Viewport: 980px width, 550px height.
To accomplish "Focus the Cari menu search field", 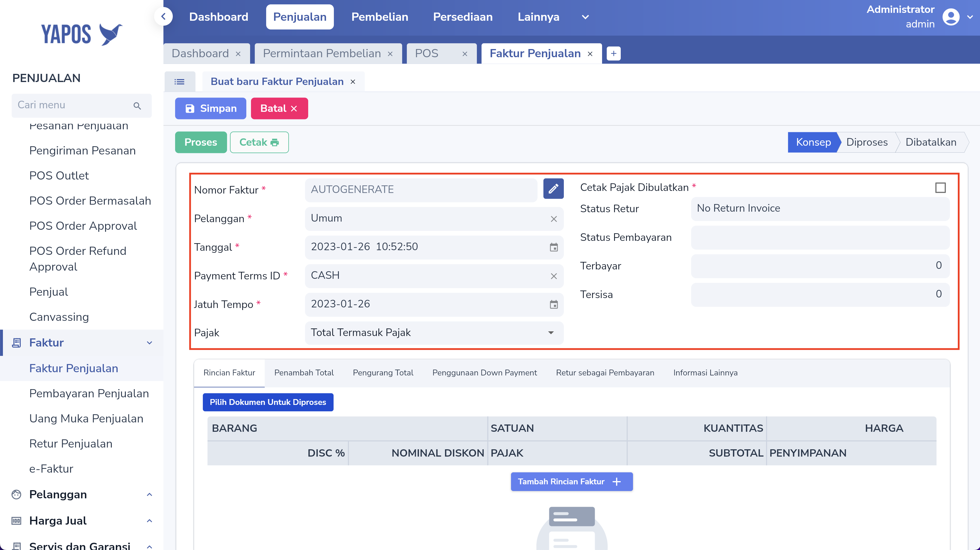I will (x=81, y=105).
